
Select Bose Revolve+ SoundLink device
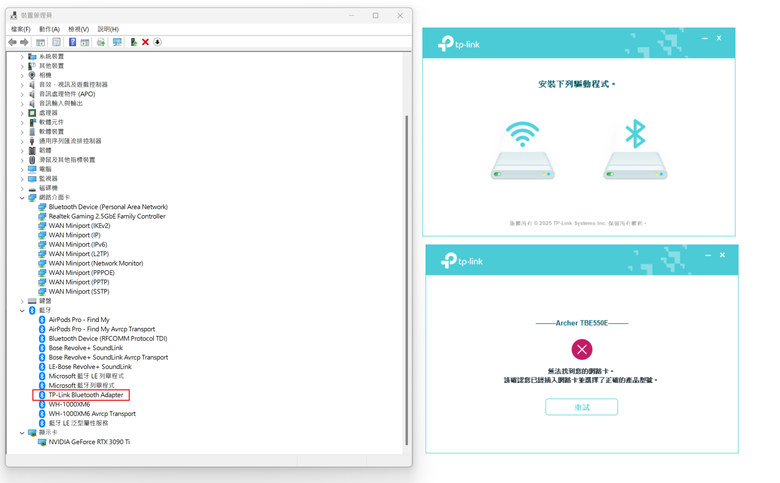pos(86,348)
